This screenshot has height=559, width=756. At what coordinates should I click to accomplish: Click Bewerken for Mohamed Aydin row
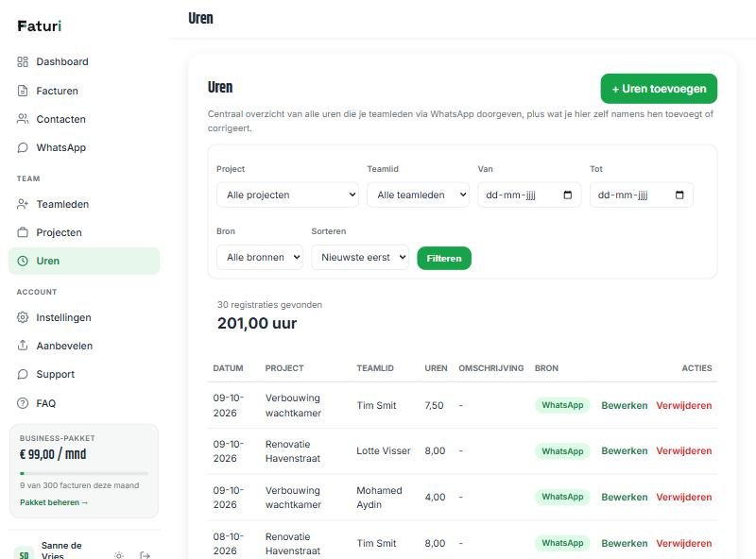click(625, 497)
